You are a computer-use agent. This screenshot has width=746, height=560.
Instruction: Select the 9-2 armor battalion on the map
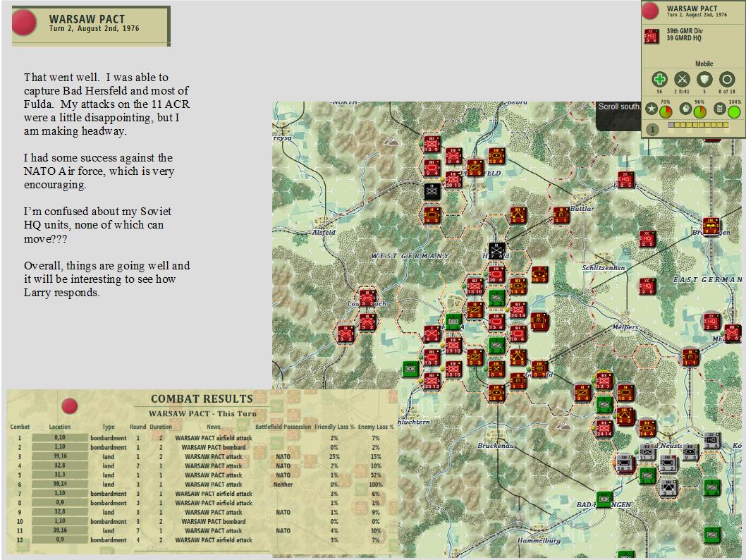pos(432,215)
